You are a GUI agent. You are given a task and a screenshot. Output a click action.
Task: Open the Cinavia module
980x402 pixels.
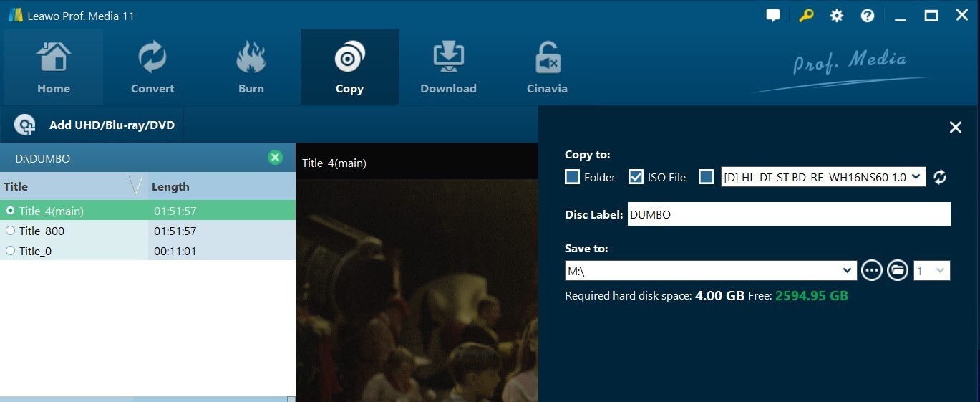click(x=547, y=68)
